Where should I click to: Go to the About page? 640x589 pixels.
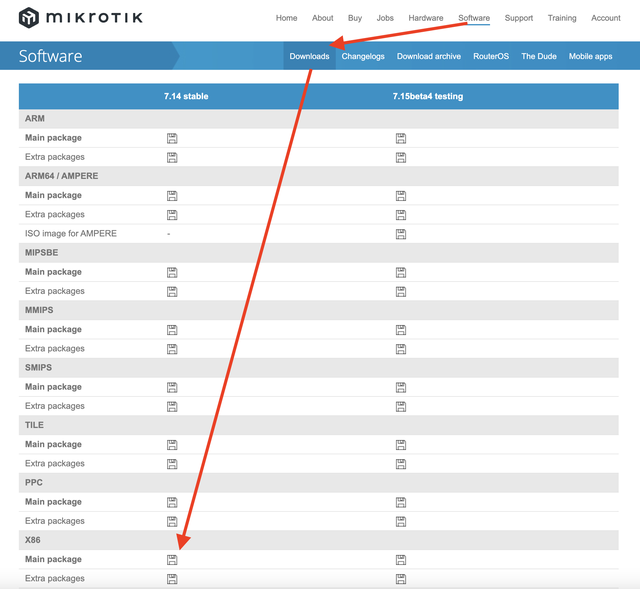(322, 18)
